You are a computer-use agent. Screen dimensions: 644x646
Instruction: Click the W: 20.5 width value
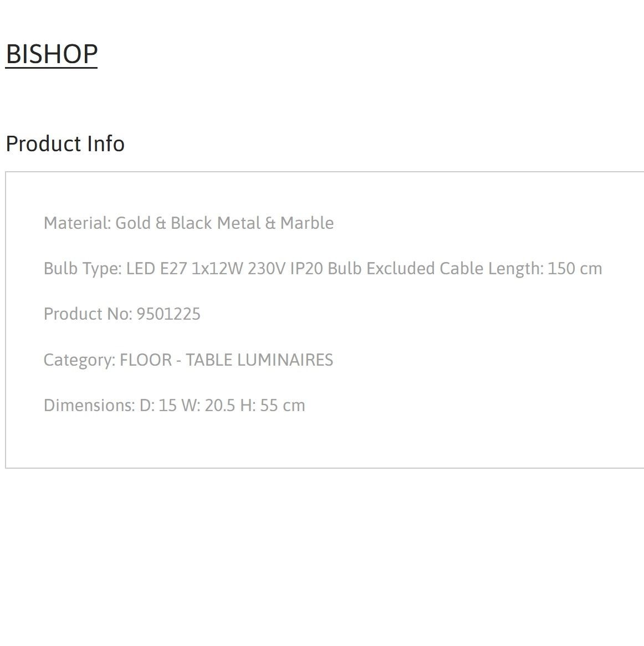point(208,406)
